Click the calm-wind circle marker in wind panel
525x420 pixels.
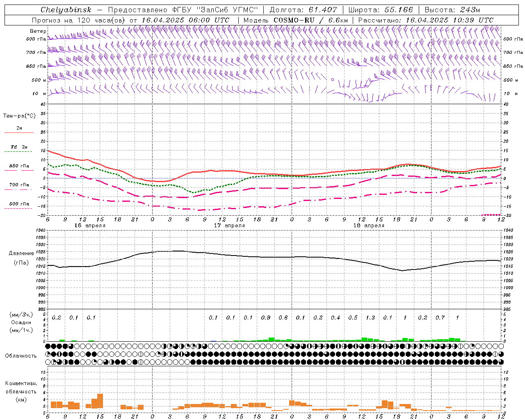click(x=333, y=80)
